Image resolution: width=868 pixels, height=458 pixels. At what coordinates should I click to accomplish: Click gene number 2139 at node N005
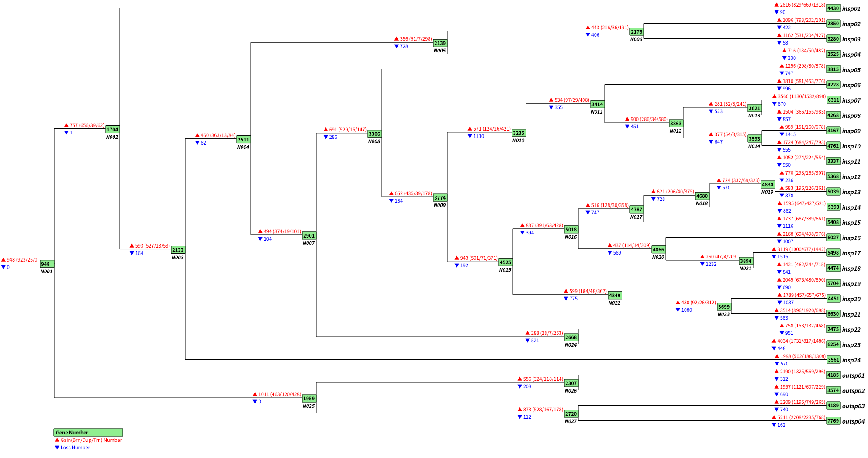click(x=440, y=43)
